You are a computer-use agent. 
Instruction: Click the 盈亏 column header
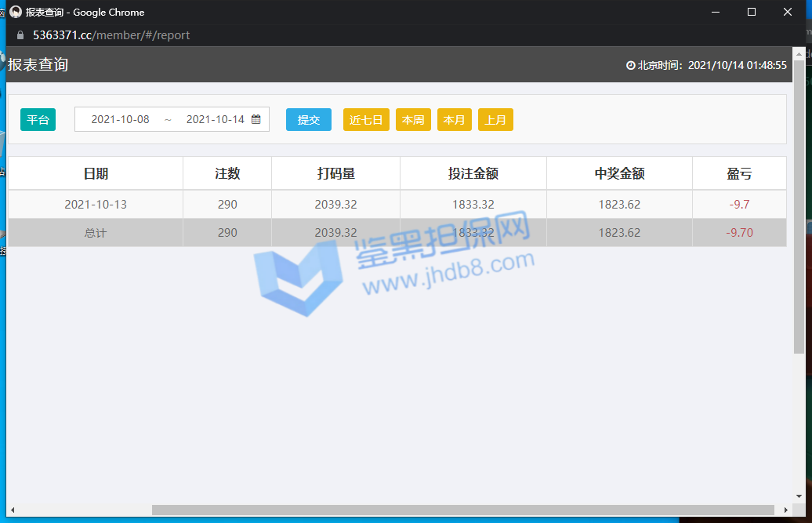pyautogui.click(x=739, y=173)
